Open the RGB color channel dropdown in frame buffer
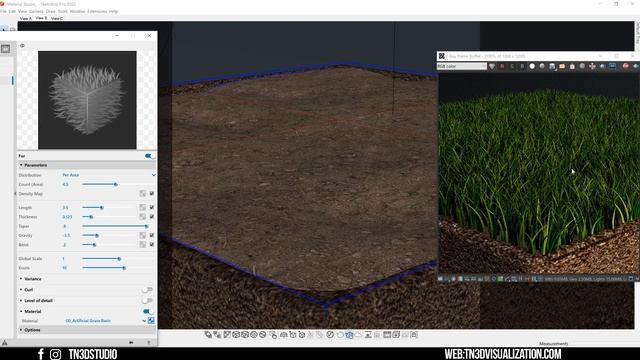Screen dimensions: 640x360 tap(462, 66)
